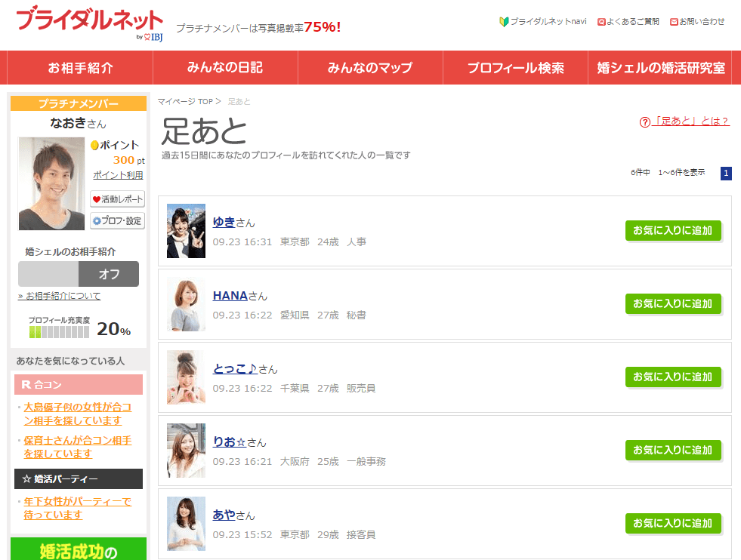Open プロフ・設定 gear button
741x560 pixels.
pyautogui.click(x=117, y=221)
